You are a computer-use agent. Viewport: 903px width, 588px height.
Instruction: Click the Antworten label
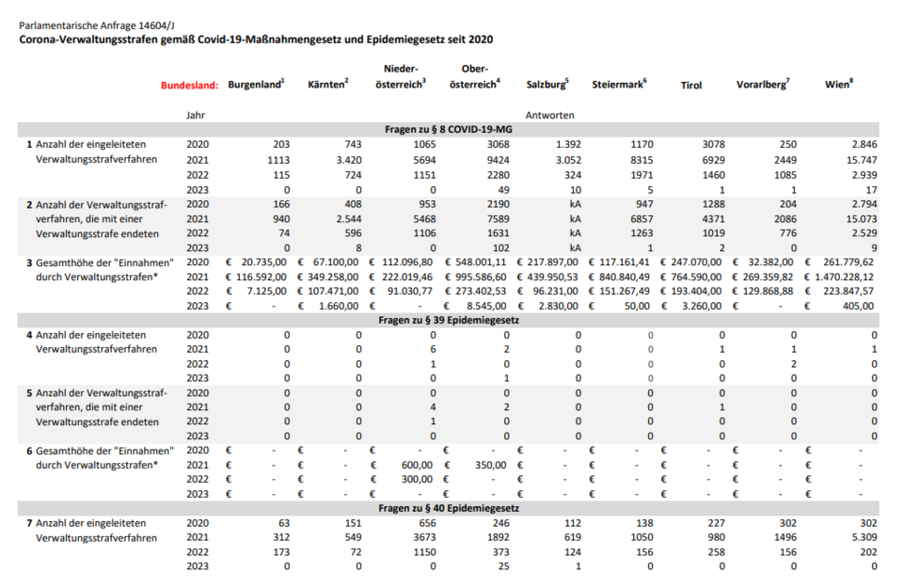[549, 115]
